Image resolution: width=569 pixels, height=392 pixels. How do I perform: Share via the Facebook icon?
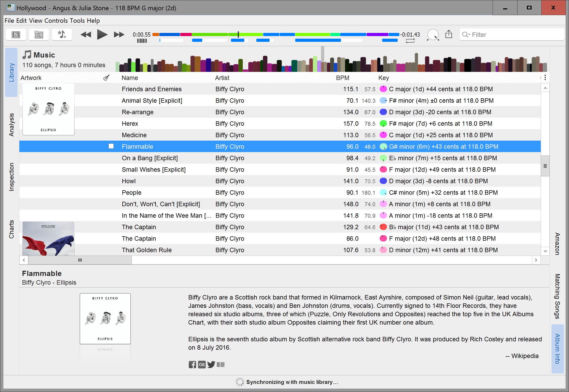coord(192,365)
